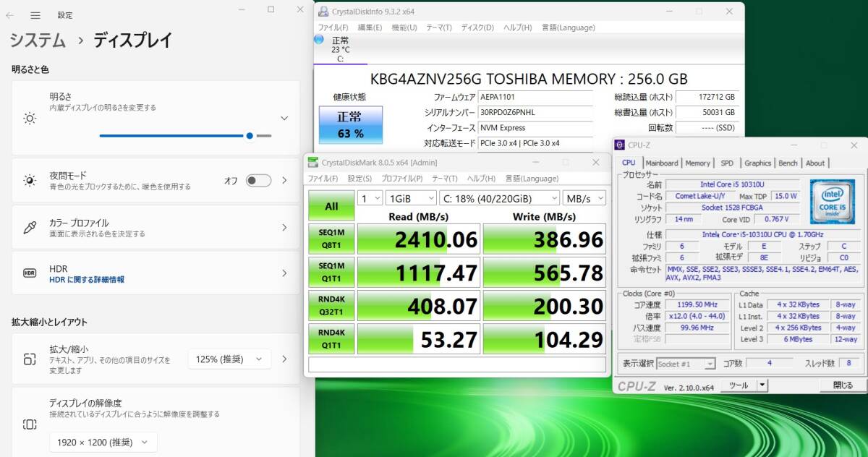Open HDR settings chevron
Image resolution: width=868 pixels, height=457 pixels.
[x=284, y=273]
